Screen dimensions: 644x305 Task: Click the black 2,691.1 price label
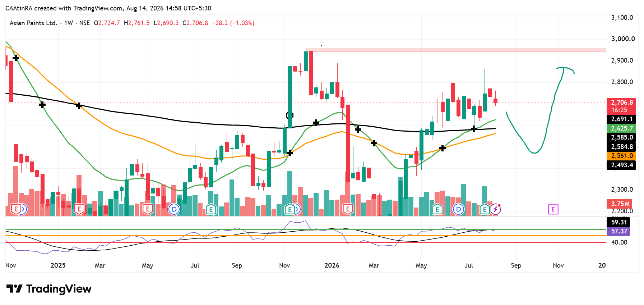[x=621, y=119]
